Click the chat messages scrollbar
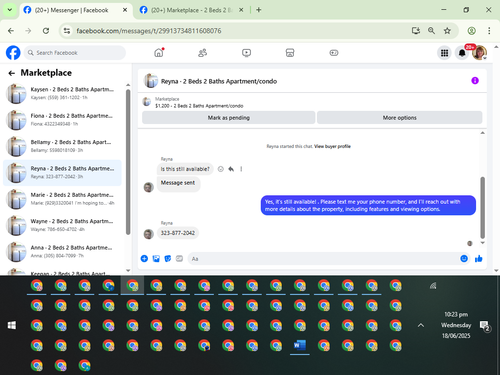The width and height of the screenshot is (500, 375). click(482, 207)
